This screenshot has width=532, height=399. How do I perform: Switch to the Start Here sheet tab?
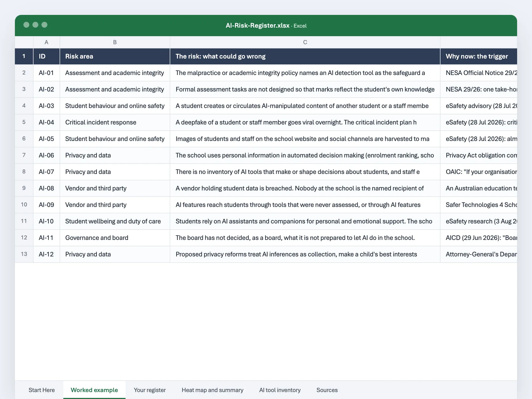click(x=41, y=390)
